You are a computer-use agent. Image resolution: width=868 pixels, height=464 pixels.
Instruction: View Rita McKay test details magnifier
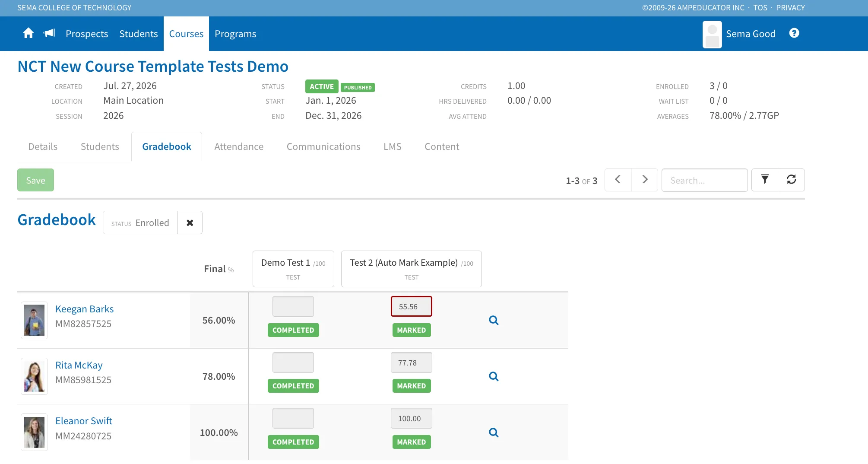point(494,376)
